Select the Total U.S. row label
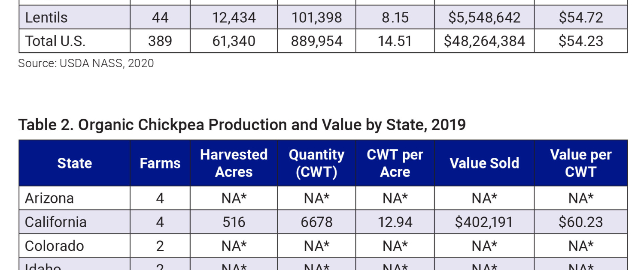 point(55,41)
